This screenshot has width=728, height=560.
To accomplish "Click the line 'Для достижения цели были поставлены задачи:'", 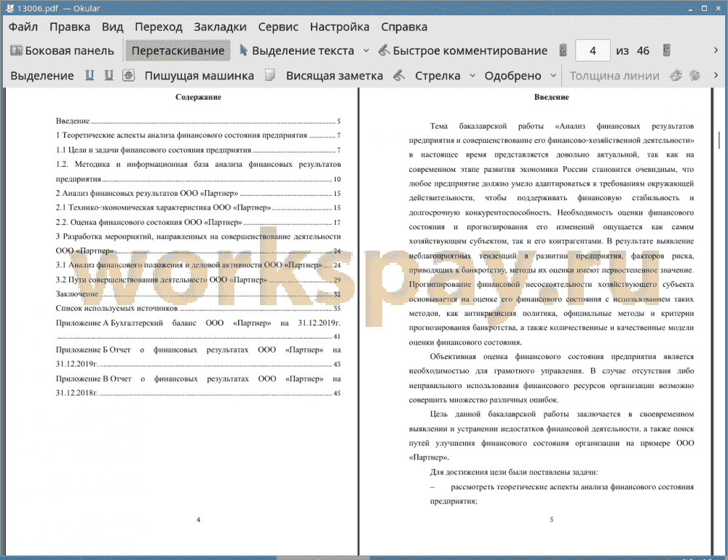I will (514, 472).
